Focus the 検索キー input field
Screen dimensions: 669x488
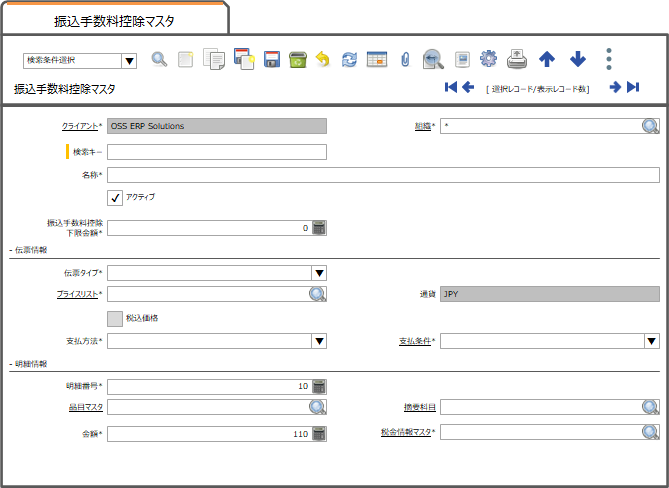(x=217, y=152)
